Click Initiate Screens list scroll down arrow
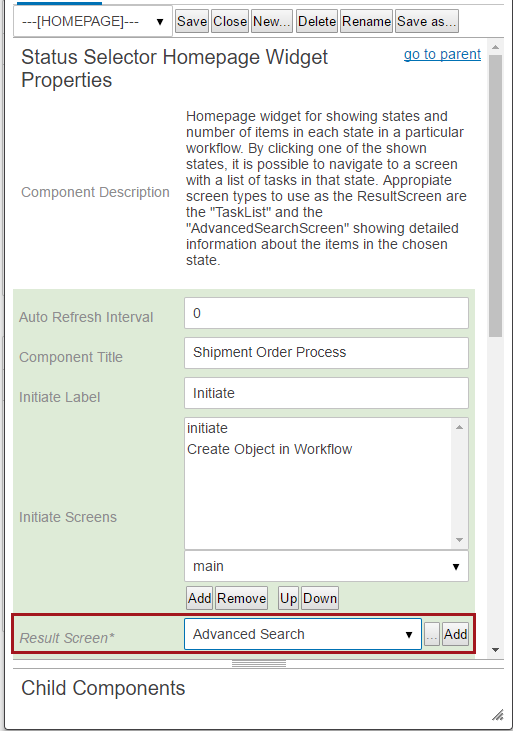The width and height of the screenshot is (513, 731). tap(459, 540)
